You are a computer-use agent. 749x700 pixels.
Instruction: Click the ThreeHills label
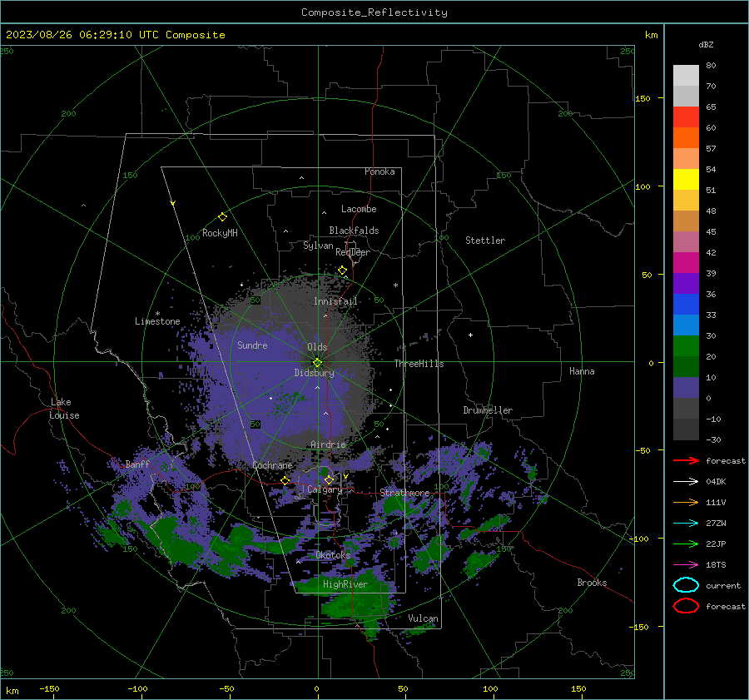click(x=419, y=364)
